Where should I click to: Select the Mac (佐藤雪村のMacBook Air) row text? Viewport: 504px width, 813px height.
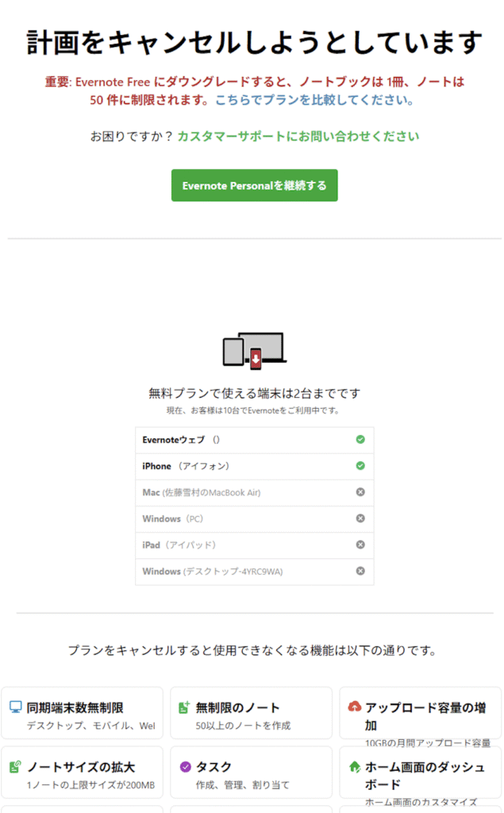(x=201, y=492)
